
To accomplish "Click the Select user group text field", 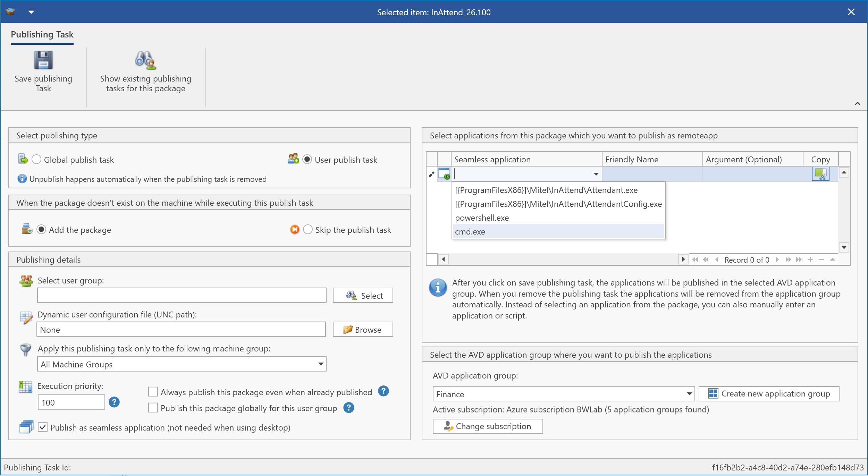I will [x=182, y=295].
